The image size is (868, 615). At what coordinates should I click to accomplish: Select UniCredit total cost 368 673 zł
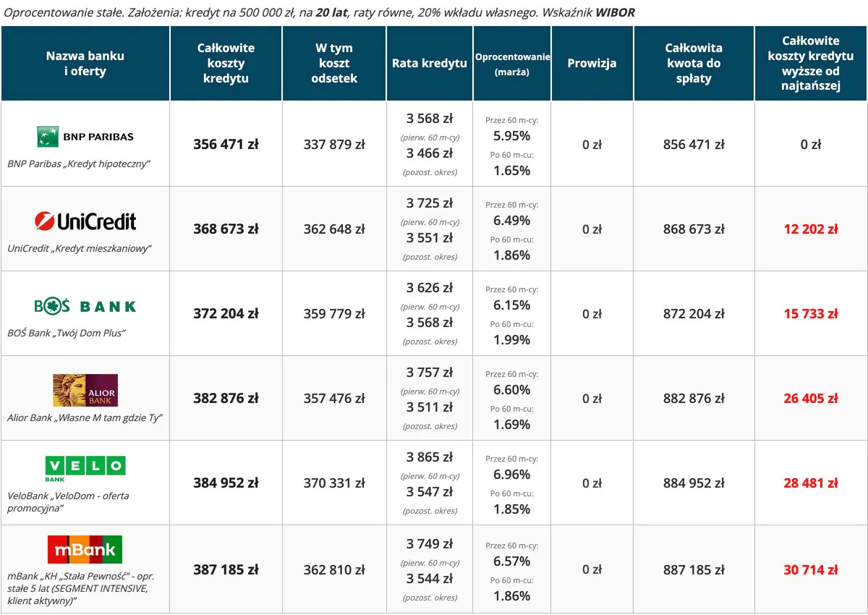pos(226,229)
